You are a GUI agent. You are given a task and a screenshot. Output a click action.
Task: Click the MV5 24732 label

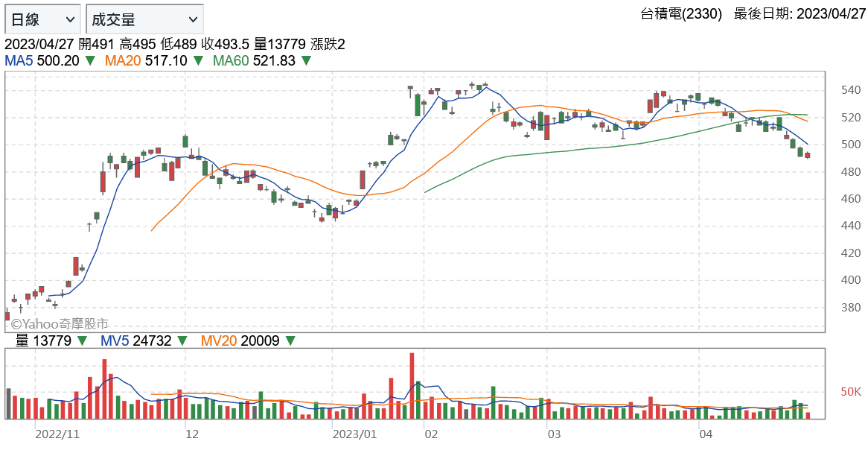[135, 340]
